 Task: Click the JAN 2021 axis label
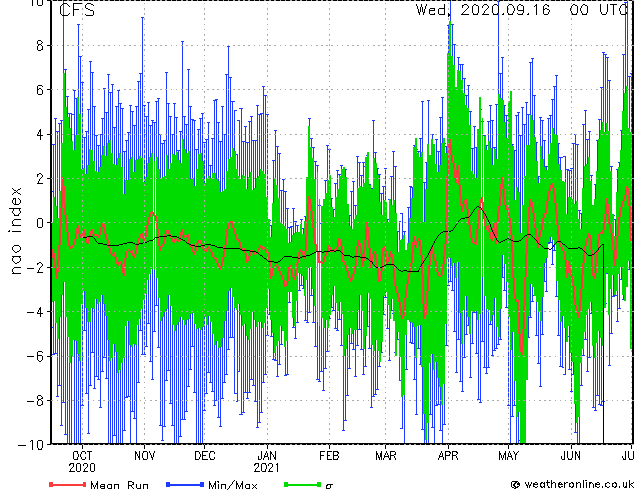(x=266, y=462)
